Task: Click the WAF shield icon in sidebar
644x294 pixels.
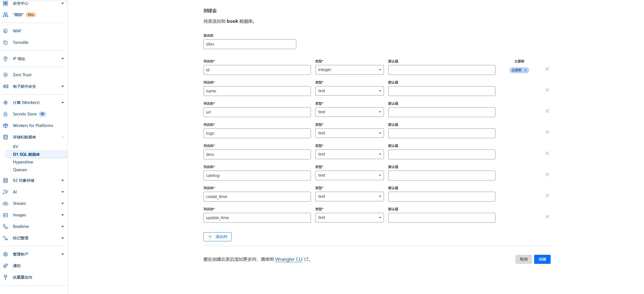Action: point(5,31)
